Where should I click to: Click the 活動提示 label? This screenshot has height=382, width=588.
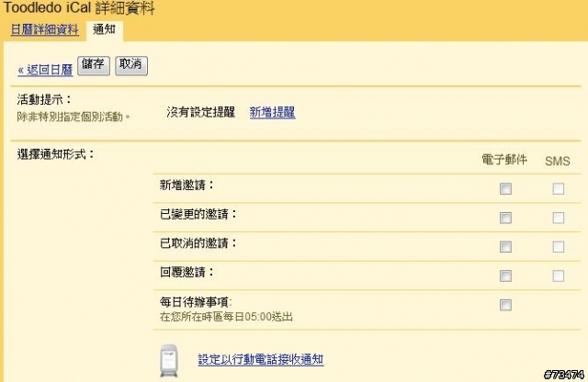click(x=44, y=100)
